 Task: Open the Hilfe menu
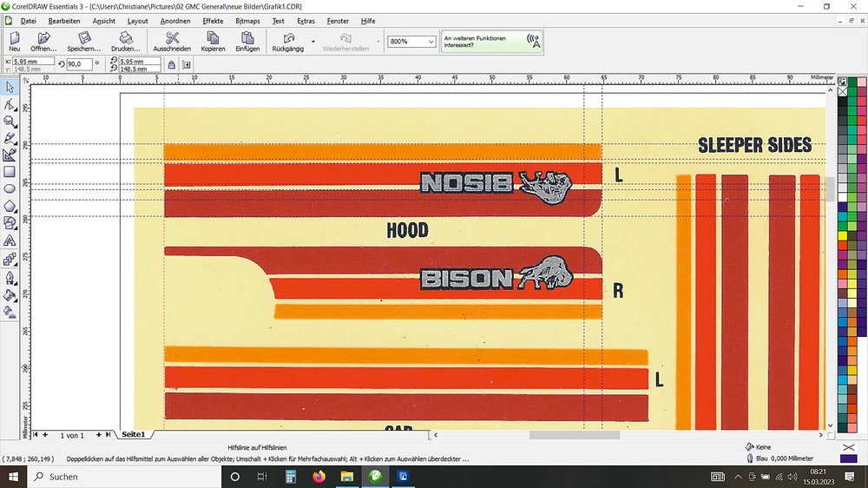(x=368, y=21)
